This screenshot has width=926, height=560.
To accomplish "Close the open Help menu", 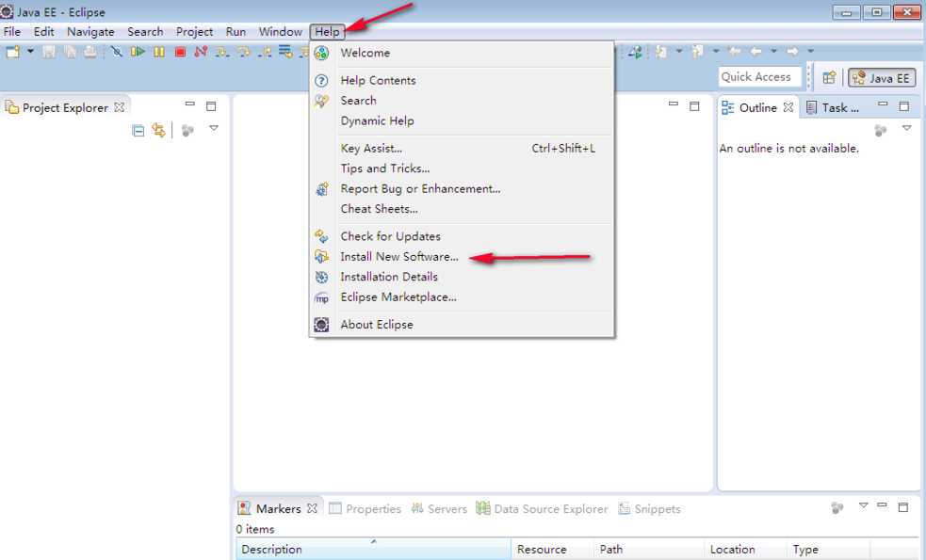I will click(x=327, y=32).
